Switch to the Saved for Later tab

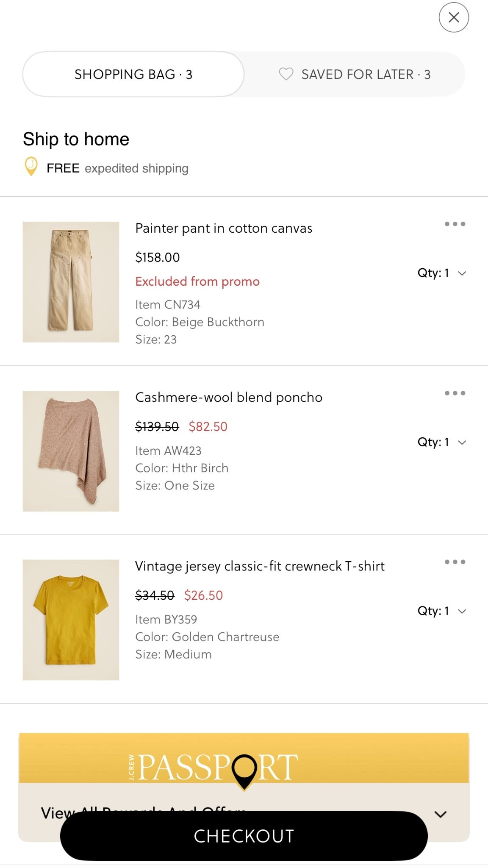pyautogui.click(x=355, y=74)
